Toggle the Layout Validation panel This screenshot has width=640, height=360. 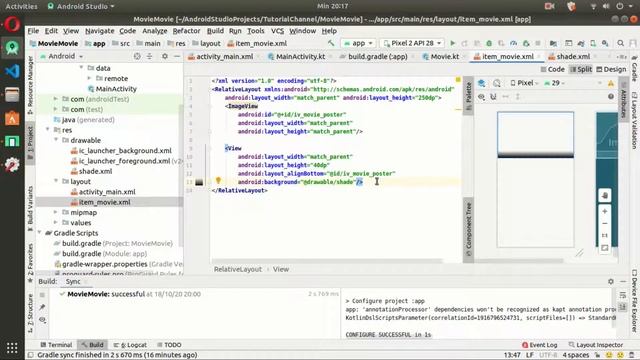634,121
